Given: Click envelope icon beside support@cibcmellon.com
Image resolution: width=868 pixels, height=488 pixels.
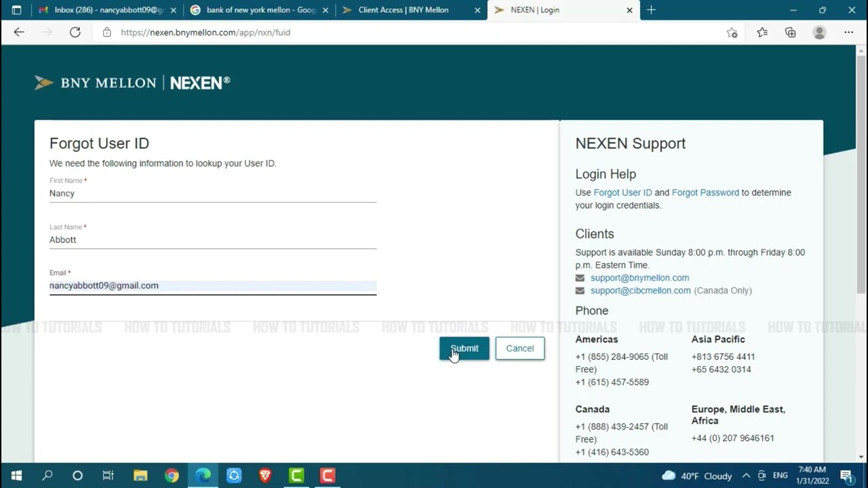Looking at the screenshot, I should point(580,291).
